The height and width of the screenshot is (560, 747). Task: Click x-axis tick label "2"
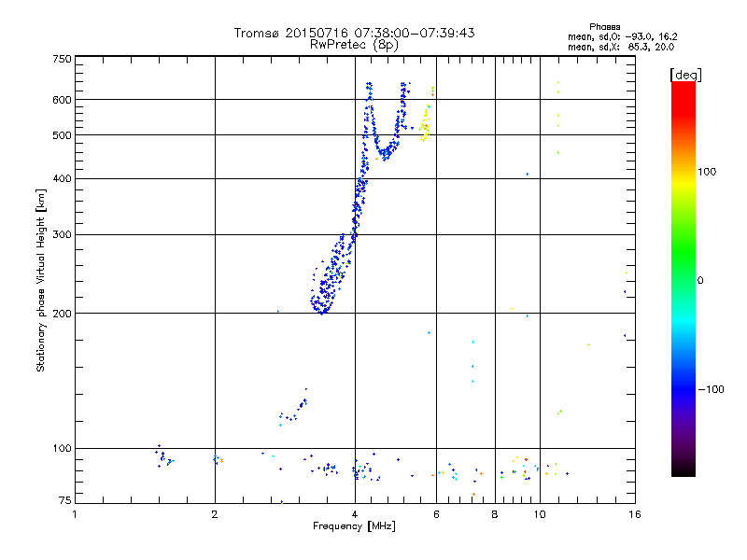coord(215,514)
